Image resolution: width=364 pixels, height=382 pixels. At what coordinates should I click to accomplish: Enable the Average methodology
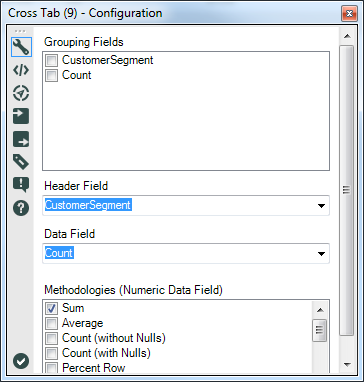51,323
